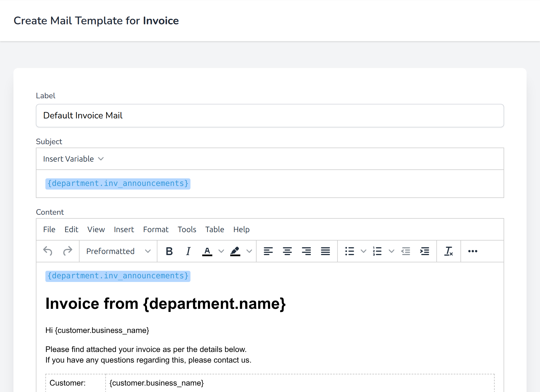Open the File menu
The height and width of the screenshot is (392, 540).
(x=49, y=229)
